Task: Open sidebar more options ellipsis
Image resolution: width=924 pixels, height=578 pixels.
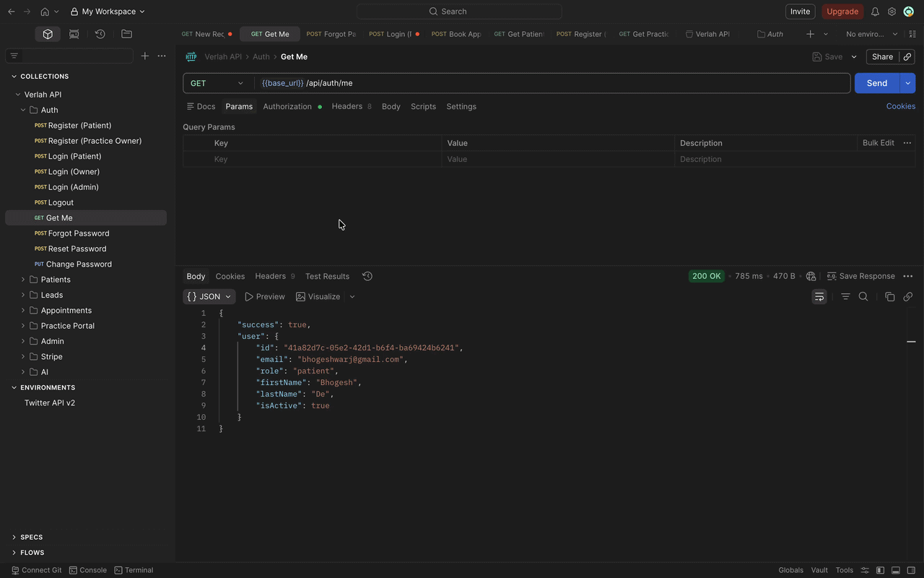Action: click(x=162, y=56)
